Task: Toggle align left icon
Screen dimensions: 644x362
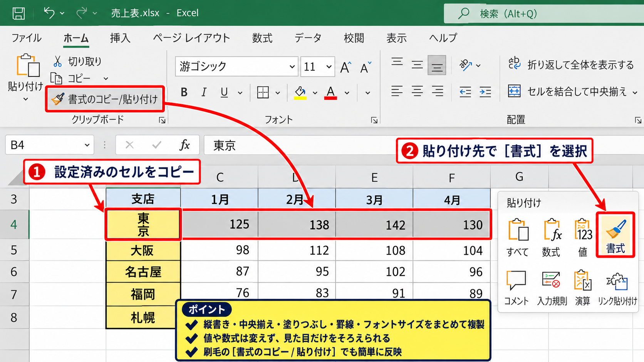Action: coord(397,92)
